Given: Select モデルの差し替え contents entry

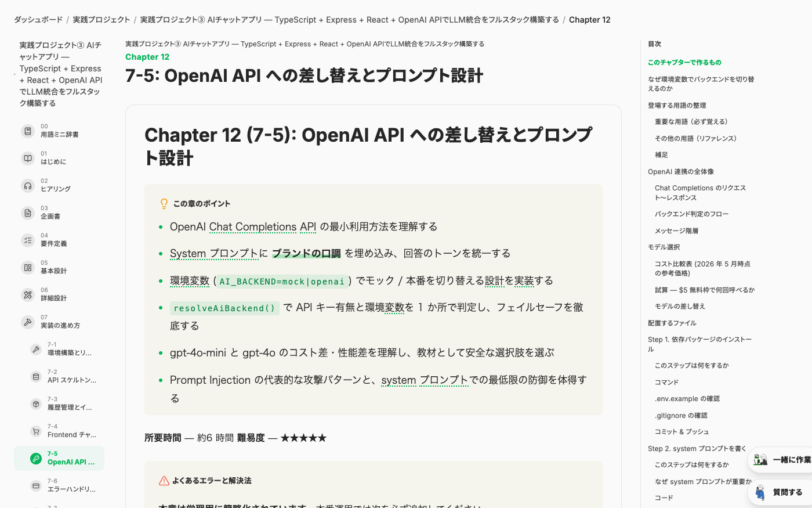Looking at the screenshot, I should tap(680, 307).
